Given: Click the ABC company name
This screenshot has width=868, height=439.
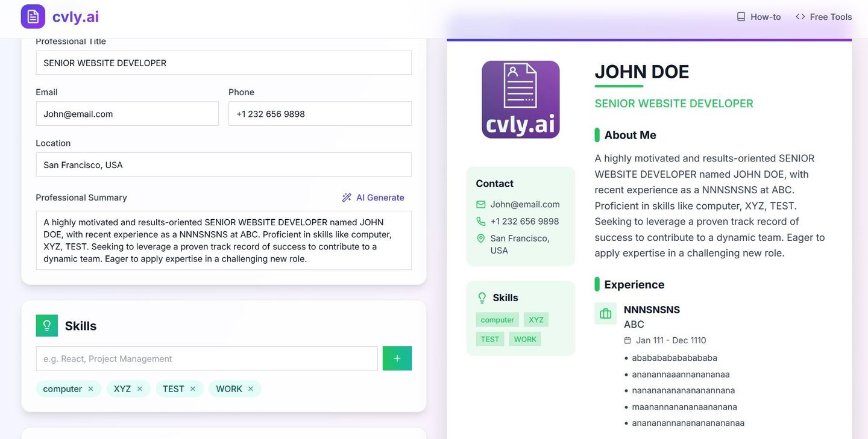Looking at the screenshot, I should [634, 325].
